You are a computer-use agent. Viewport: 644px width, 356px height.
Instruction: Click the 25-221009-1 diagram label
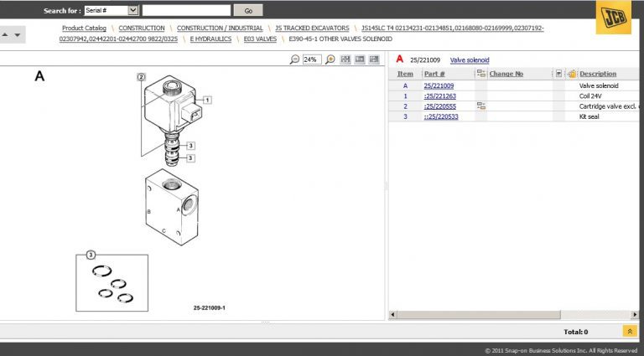click(210, 307)
